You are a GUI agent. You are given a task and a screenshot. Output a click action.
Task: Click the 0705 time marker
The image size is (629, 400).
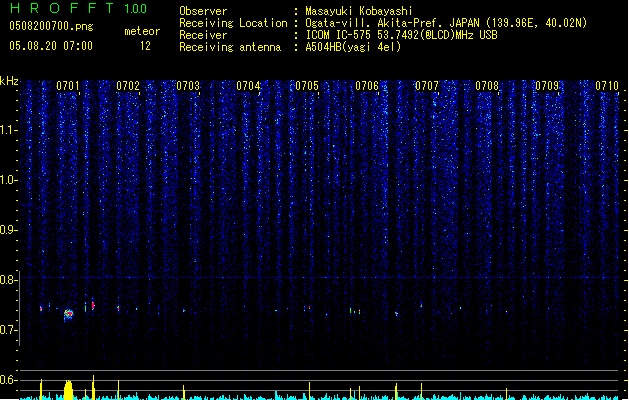[307, 86]
